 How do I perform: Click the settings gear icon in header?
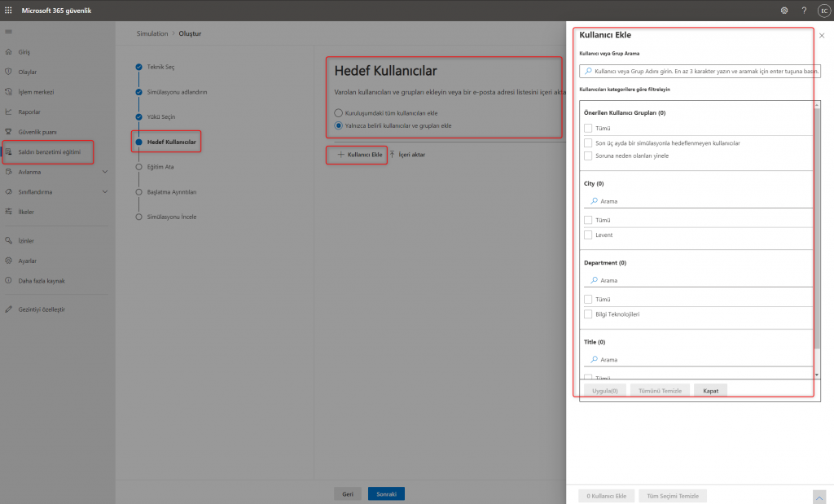784,11
